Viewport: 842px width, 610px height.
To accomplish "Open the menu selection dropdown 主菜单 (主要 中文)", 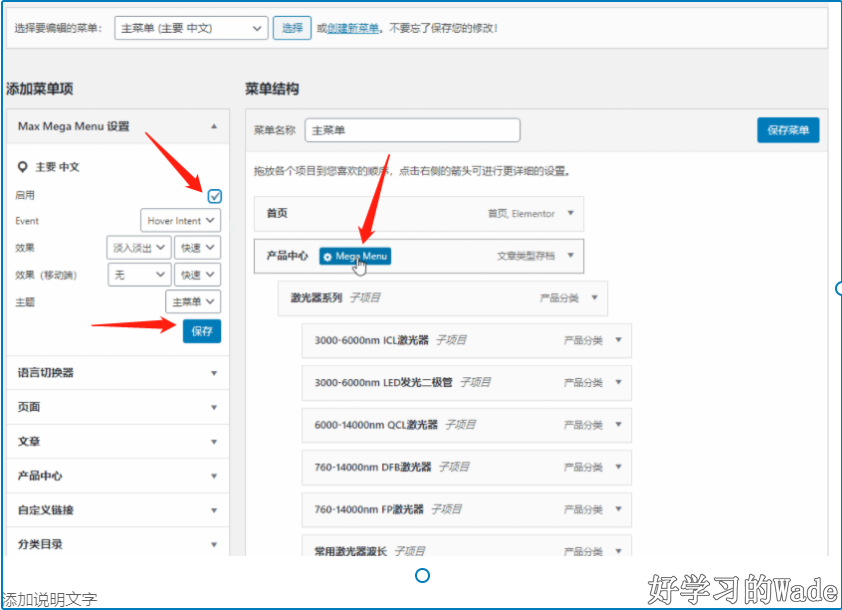I will [x=191, y=28].
